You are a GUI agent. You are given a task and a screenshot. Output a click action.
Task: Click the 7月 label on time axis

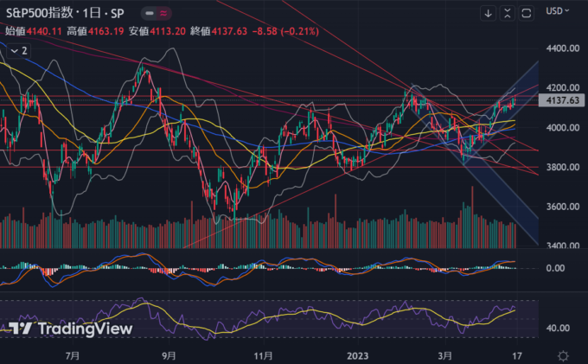point(73,355)
